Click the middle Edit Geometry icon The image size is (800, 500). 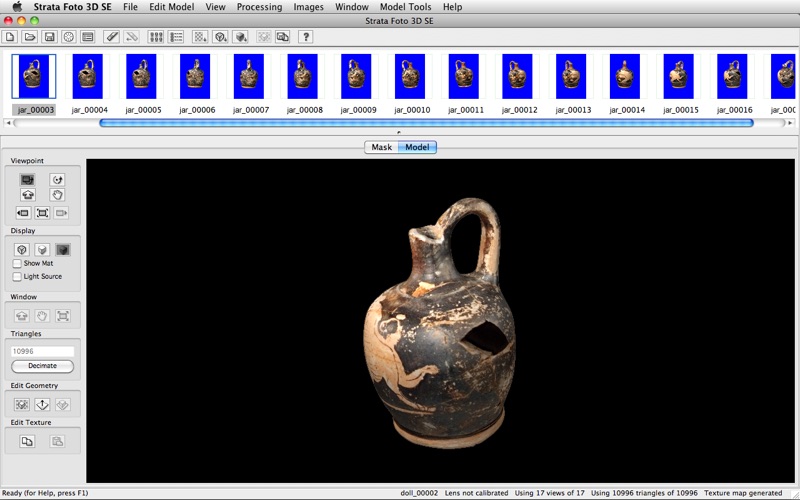tap(42, 404)
